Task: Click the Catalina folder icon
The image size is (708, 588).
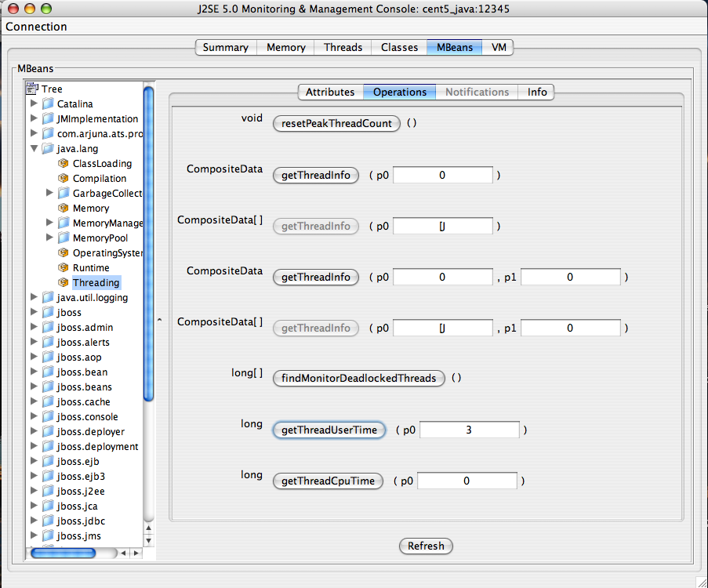Action: pos(48,103)
